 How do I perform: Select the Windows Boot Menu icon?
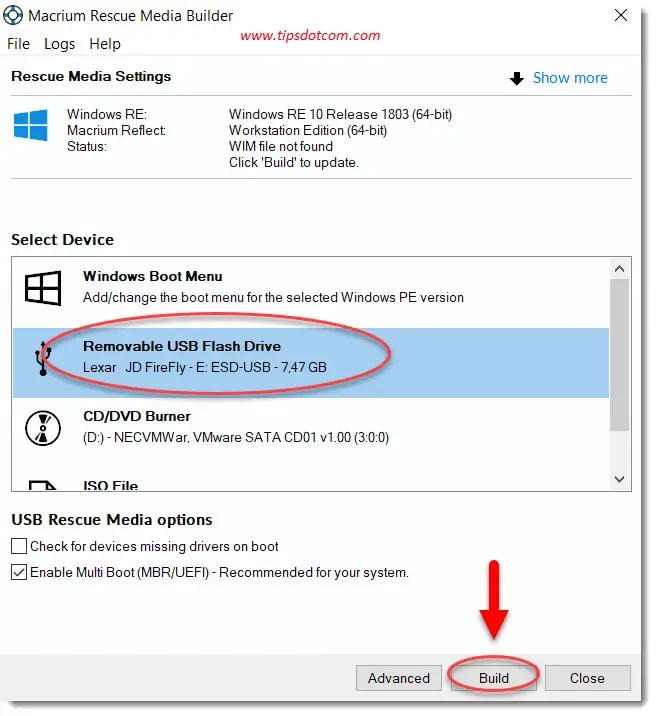pyautogui.click(x=43, y=288)
